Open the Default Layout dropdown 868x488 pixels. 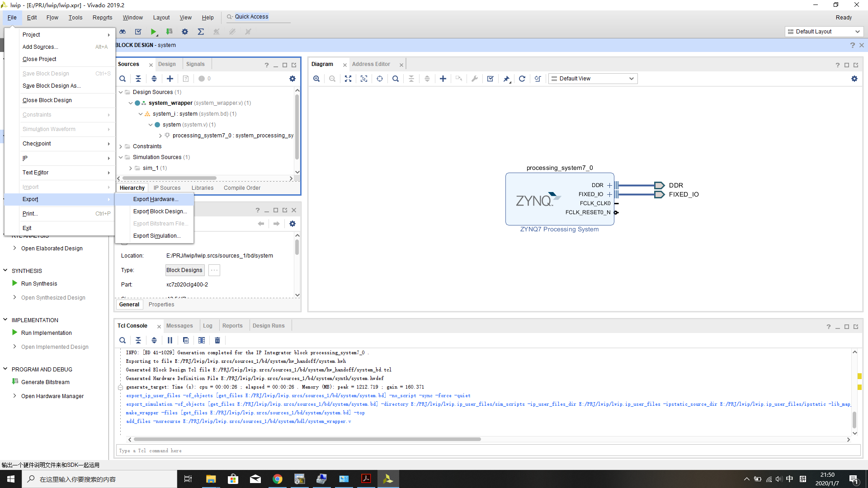click(824, 32)
